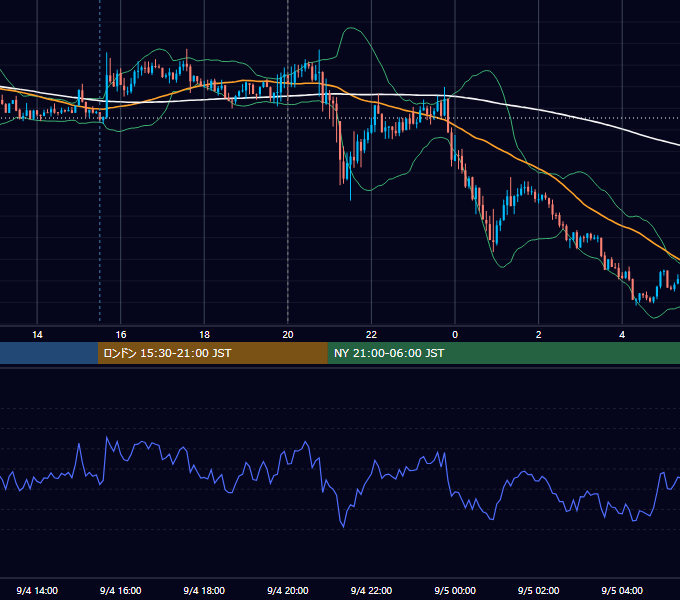Click the 9/5 04:00 label on indicator axis
Screen dimensions: 680x600
coord(622,590)
